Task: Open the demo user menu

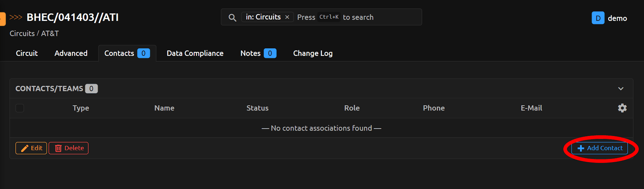Action: [617, 18]
